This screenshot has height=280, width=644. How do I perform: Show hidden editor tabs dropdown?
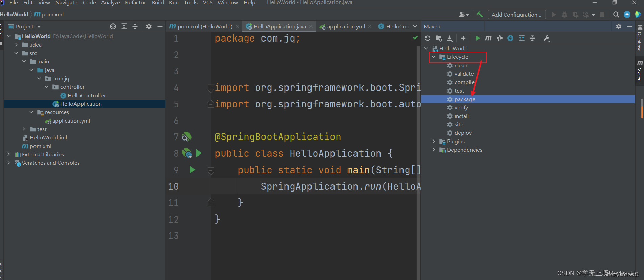(415, 26)
